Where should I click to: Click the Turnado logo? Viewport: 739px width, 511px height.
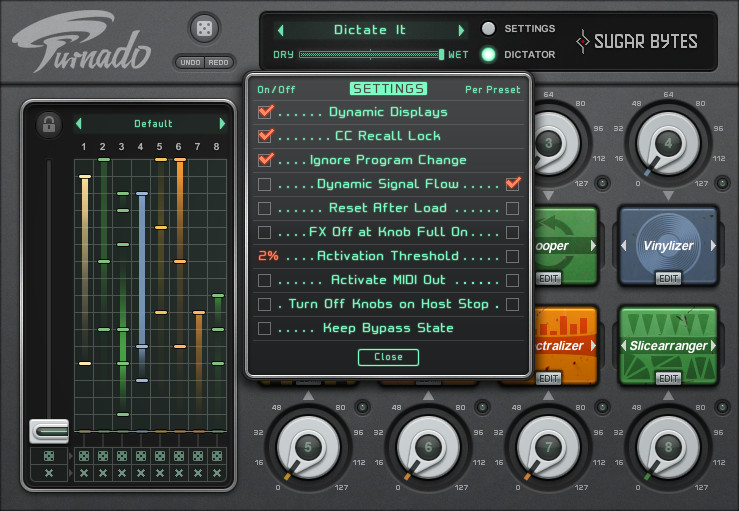point(81,41)
